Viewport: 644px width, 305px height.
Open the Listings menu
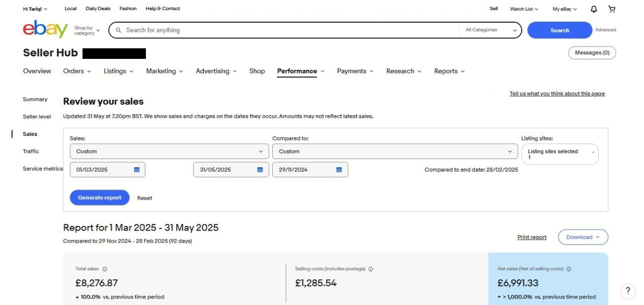pyautogui.click(x=119, y=71)
